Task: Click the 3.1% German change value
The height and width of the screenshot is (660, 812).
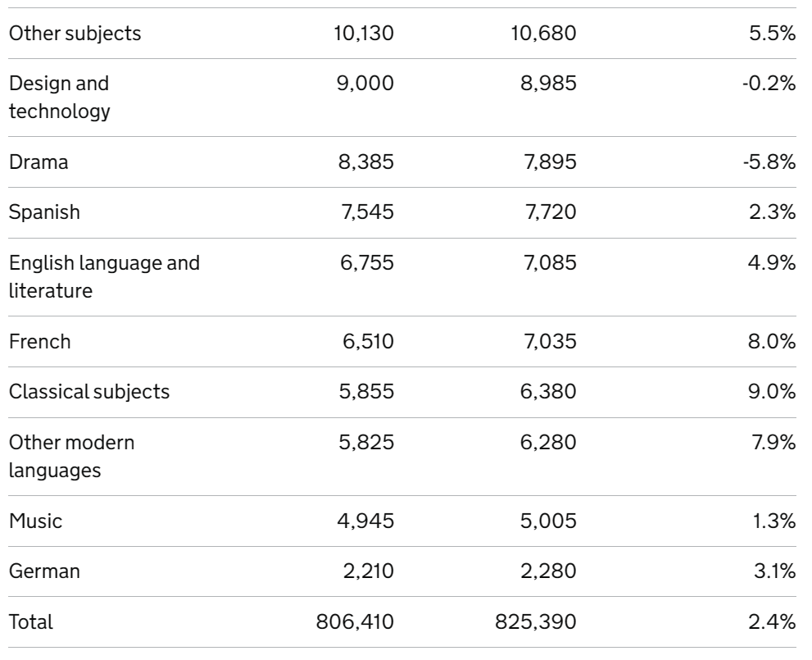Action: click(775, 570)
